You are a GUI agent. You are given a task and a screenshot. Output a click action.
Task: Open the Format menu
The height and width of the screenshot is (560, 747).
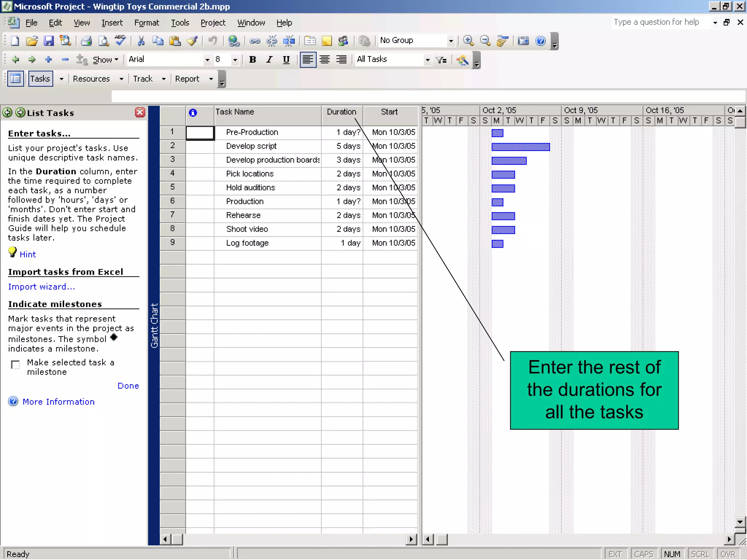click(x=147, y=23)
